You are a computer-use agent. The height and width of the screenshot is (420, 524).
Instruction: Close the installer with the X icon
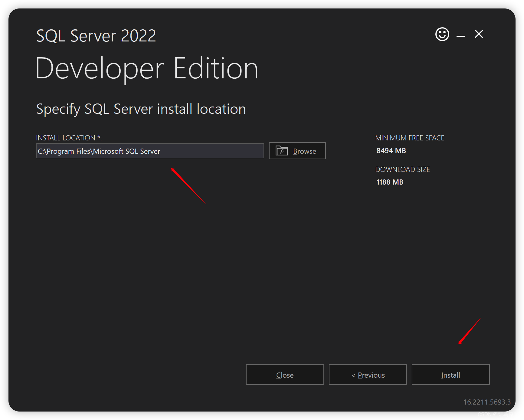tap(479, 34)
